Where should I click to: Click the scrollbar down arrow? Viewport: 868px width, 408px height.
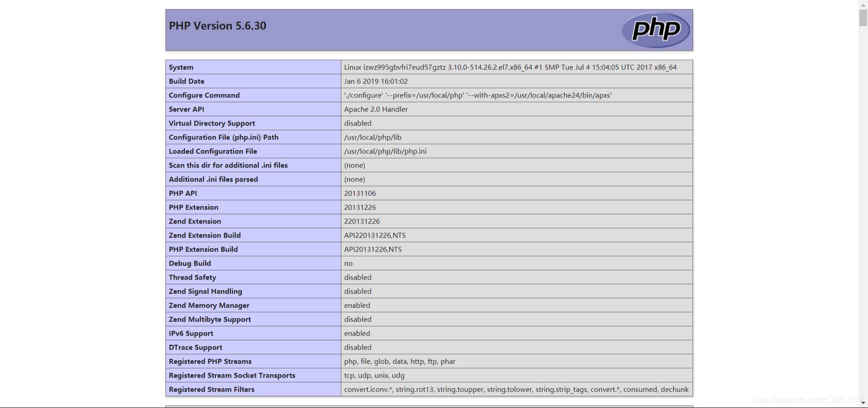[863, 403]
